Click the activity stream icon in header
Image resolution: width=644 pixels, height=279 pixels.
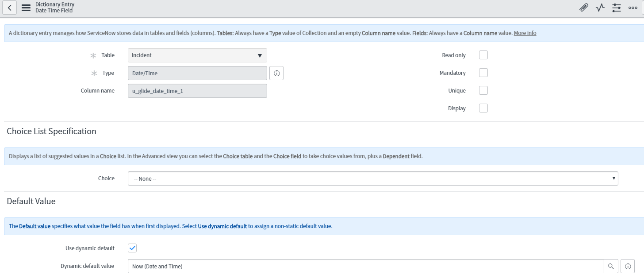point(600,8)
